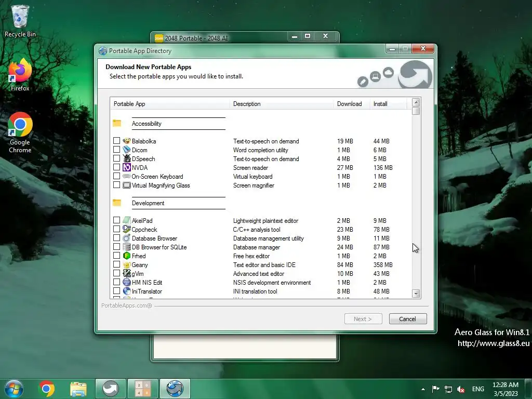532x399 pixels.
Task: Click the 'Text editor and basic IDE' description
Action: 264,264
